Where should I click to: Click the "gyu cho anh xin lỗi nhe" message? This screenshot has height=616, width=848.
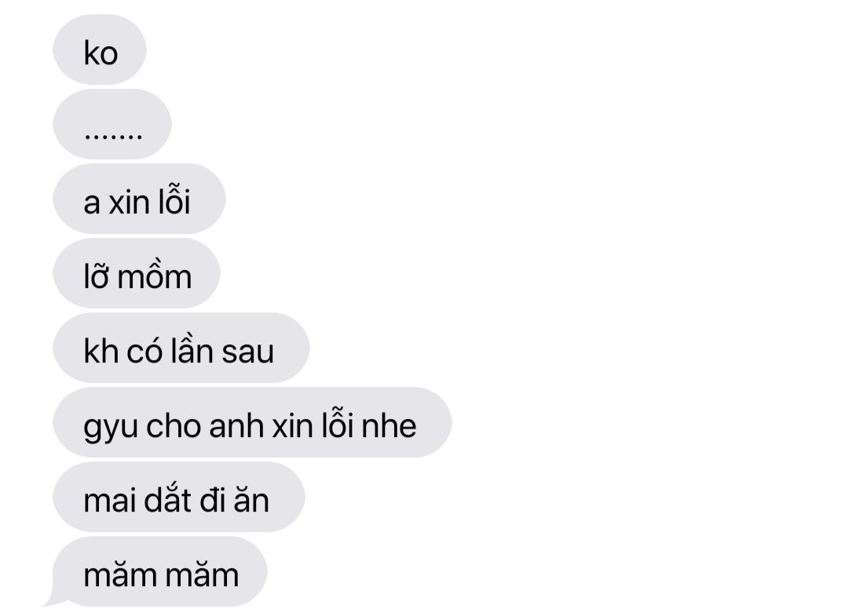(252, 422)
